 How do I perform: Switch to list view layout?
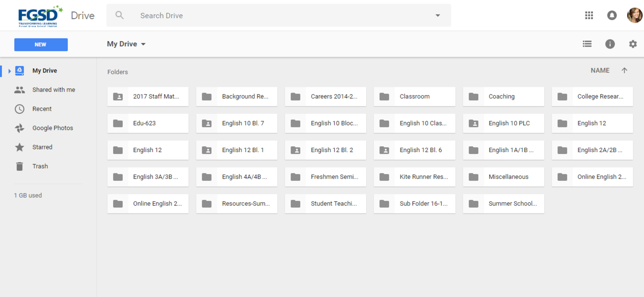click(587, 44)
